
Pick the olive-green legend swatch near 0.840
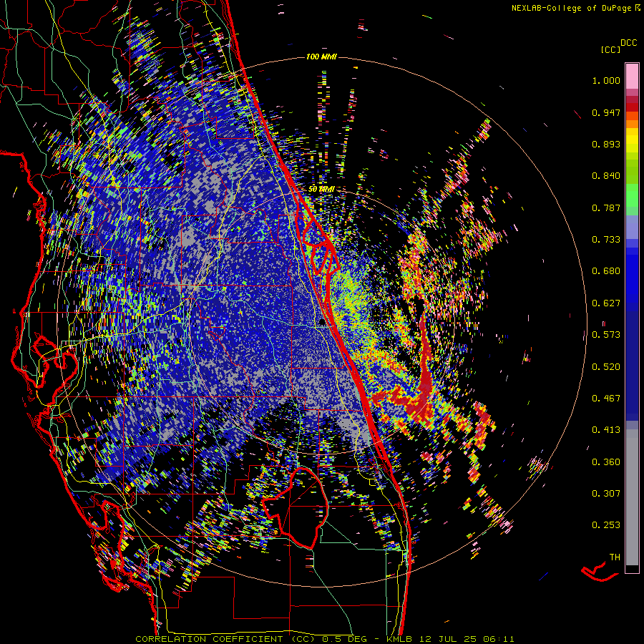tap(632, 172)
